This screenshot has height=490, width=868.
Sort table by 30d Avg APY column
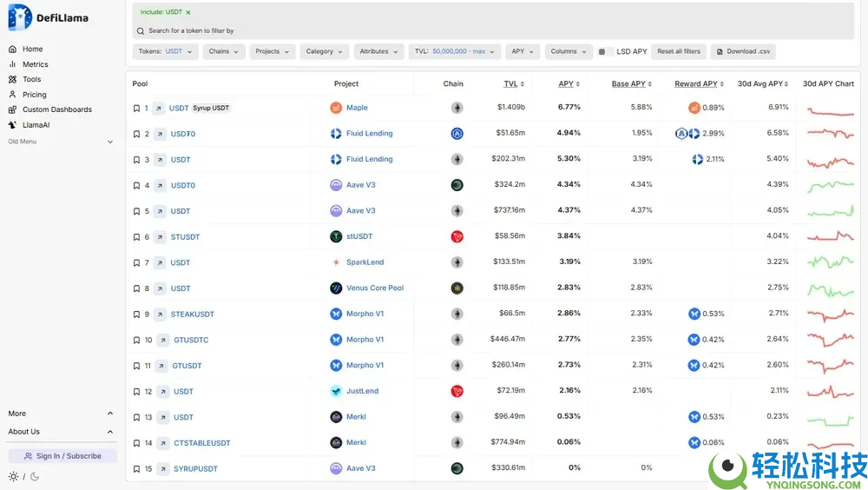[x=763, y=83]
